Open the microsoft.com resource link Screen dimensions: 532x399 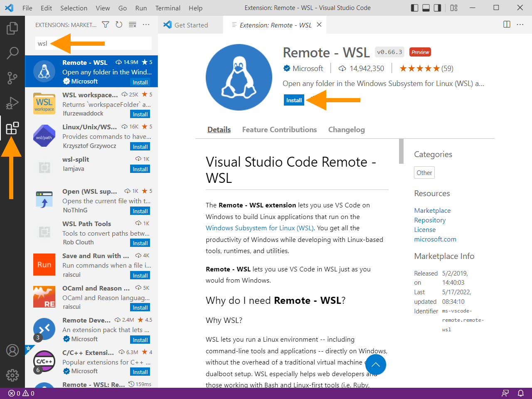click(435, 239)
